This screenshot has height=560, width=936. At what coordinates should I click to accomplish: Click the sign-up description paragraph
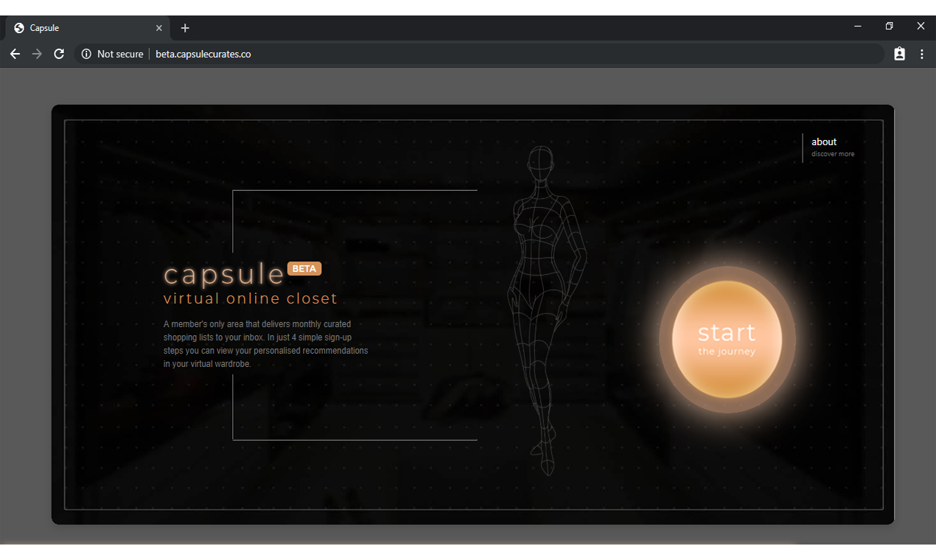[x=265, y=343]
